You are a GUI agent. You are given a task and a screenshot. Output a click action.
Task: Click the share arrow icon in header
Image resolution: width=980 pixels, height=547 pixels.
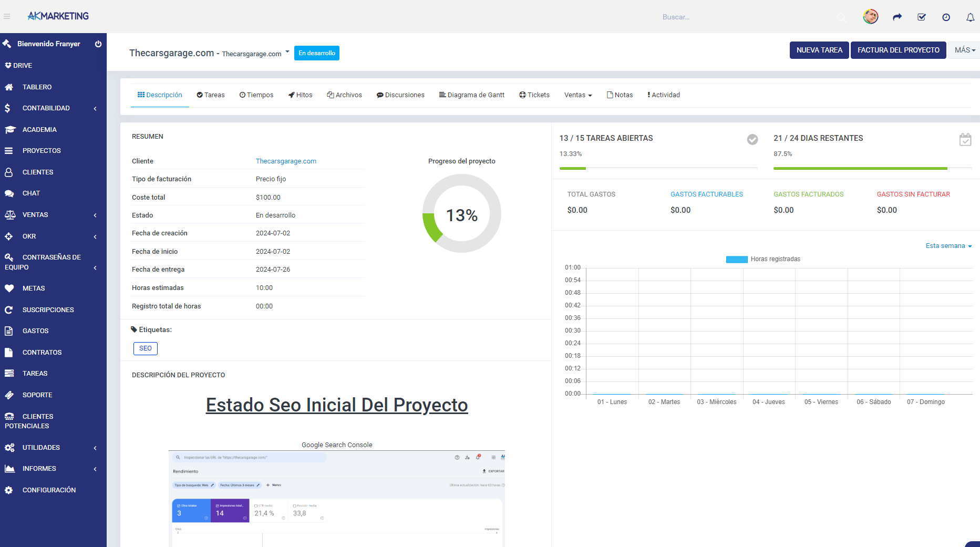pos(898,17)
